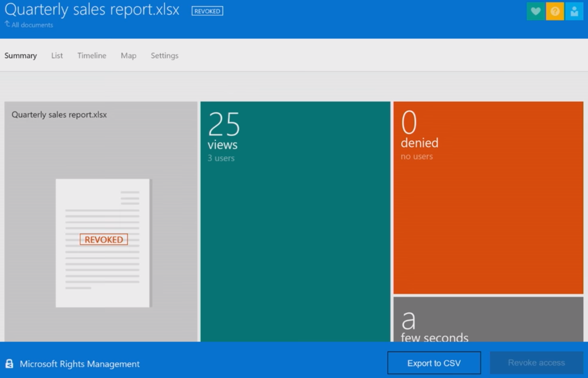
Task: Click the up arrow beside All documents
Action: (x=7, y=24)
